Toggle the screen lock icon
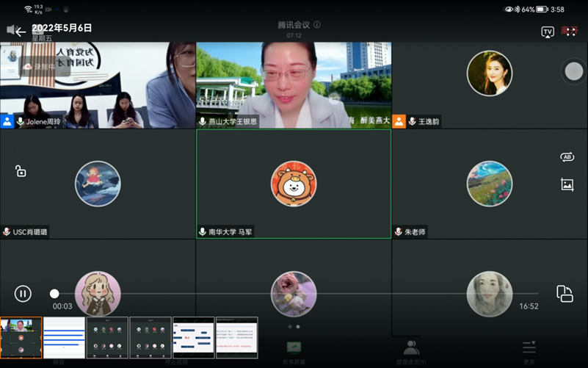 [x=21, y=171]
